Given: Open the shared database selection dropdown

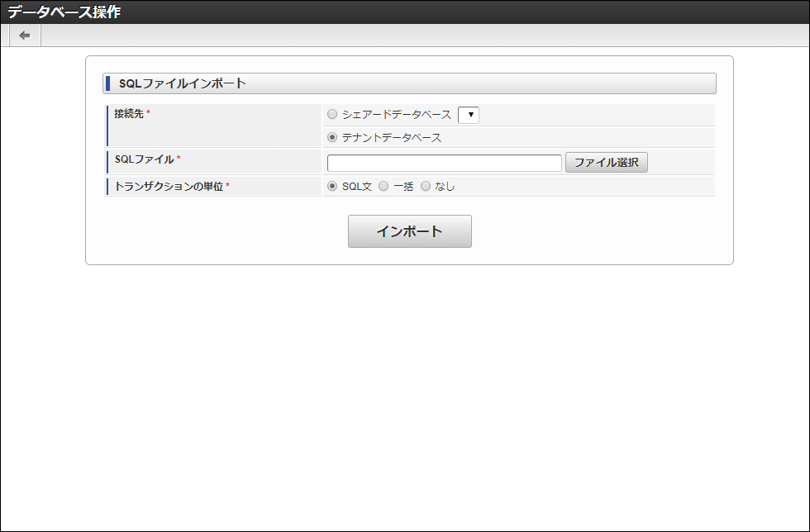Looking at the screenshot, I should pos(469,115).
